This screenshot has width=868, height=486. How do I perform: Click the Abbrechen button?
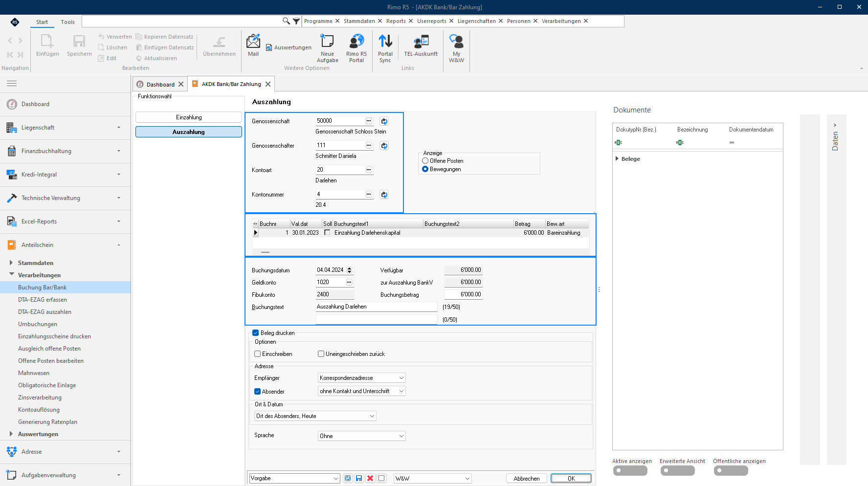tap(527, 478)
